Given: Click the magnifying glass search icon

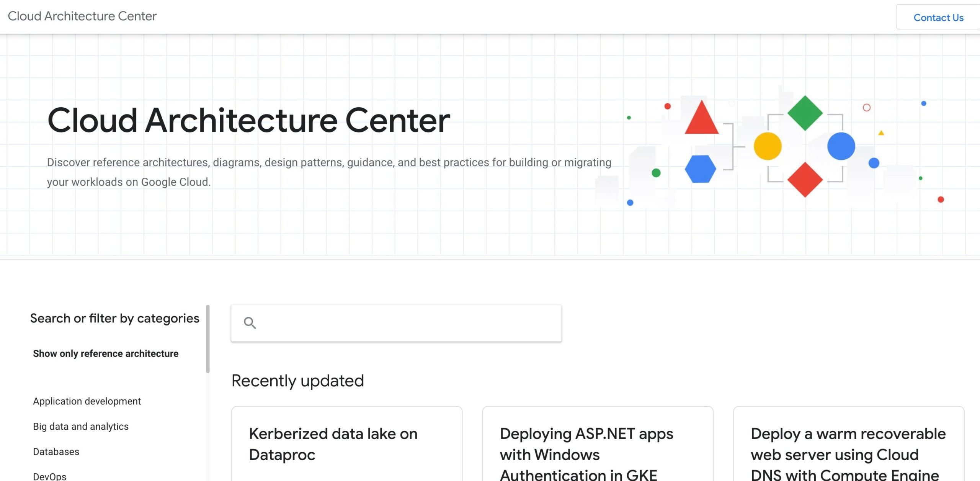Looking at the screenshot, I should [x=250, y=323].
